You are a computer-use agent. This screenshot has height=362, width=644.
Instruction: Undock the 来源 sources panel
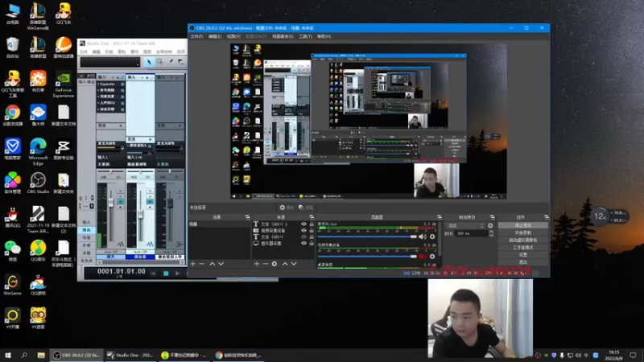[x=312, y=217]
